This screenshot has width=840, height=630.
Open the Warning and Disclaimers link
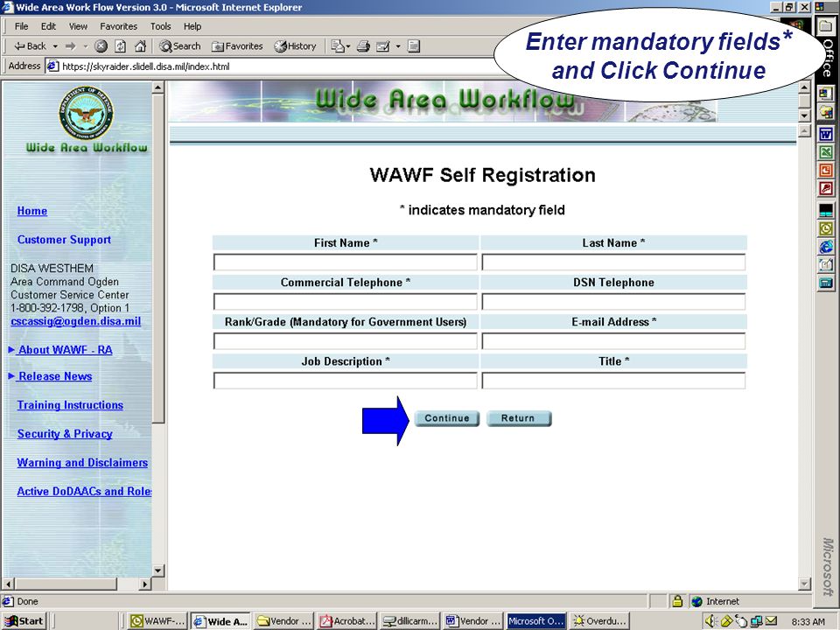pos(82,463)
